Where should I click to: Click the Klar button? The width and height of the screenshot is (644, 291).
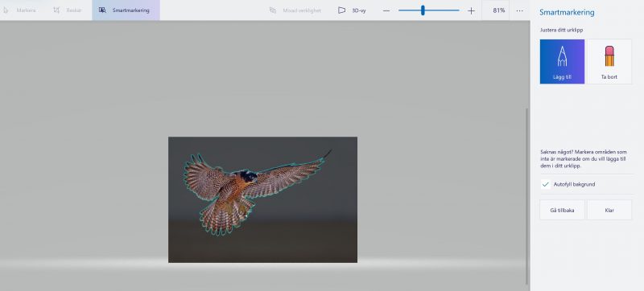click(x=609, y=210)
